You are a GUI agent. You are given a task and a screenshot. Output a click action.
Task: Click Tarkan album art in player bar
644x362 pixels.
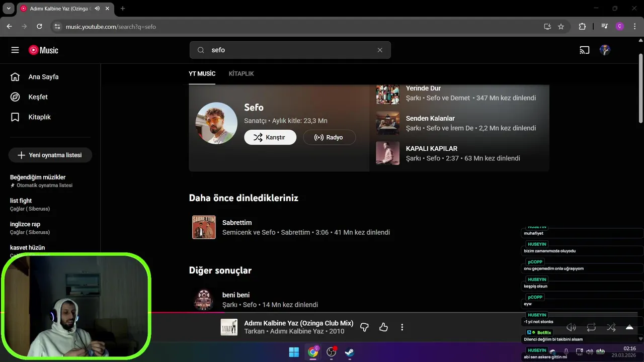tap(229, 327)
